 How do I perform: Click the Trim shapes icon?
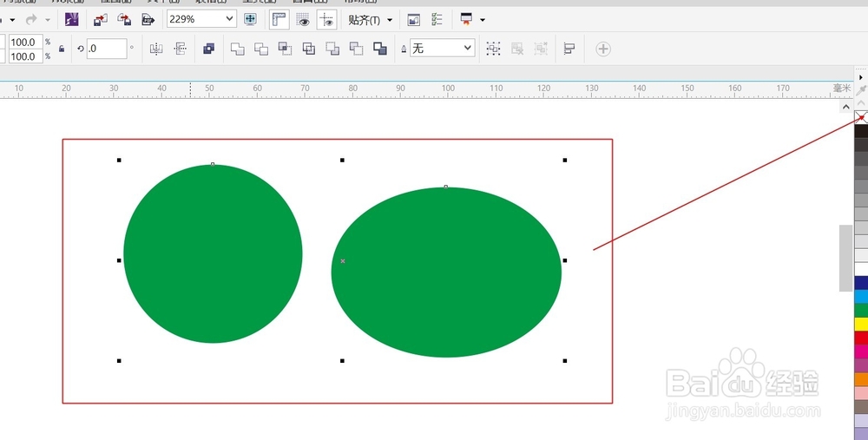(261, 49)
